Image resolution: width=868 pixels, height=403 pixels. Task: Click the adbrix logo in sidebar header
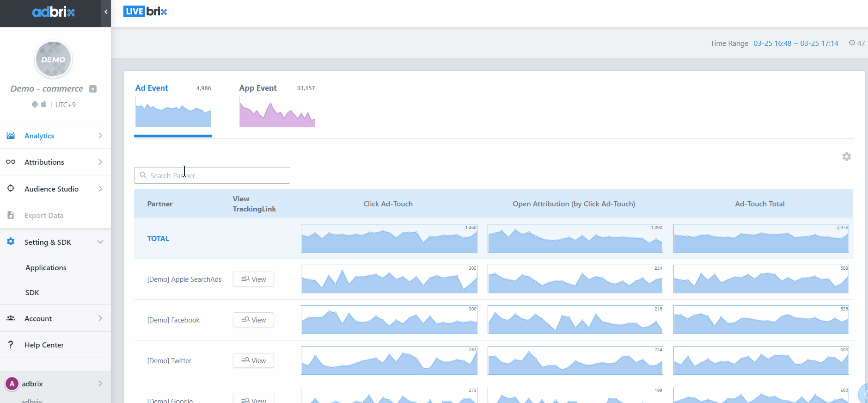(x=53, y=12)
